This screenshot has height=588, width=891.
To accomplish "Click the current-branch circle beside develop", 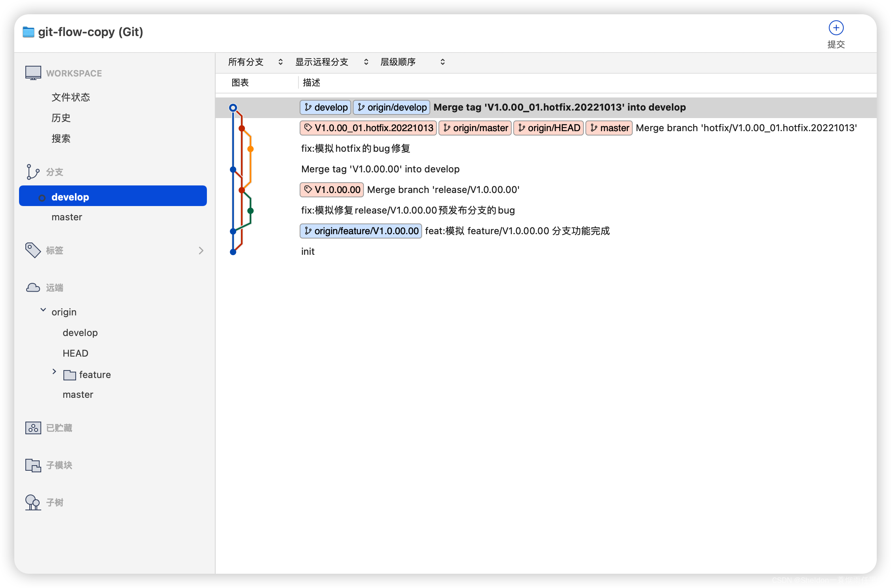I will pyautogui.click(x=42, y=198).
